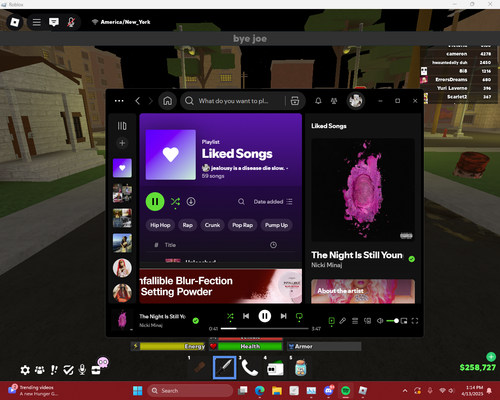
Task: Open the round pink-hair artist in sidebar
Action: pyautogui.click(x=122, y=268)
